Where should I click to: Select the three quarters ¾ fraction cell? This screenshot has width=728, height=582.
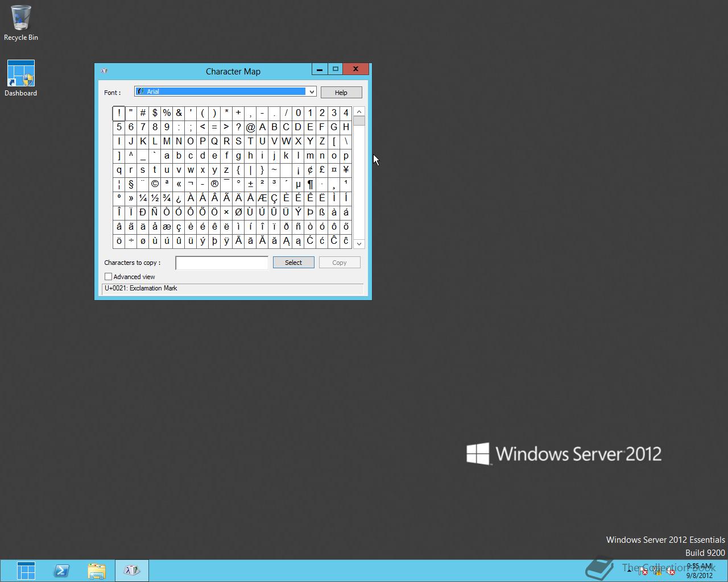167,198
